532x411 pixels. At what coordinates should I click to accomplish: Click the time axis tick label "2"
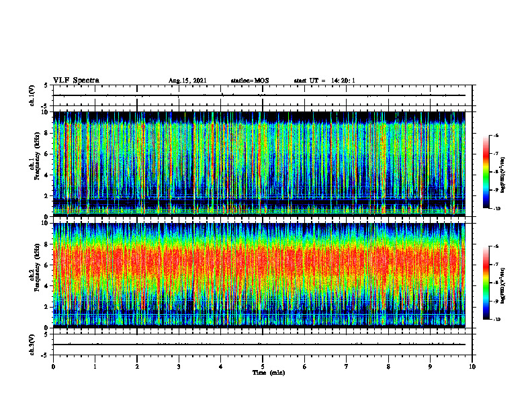coord(137,367)
